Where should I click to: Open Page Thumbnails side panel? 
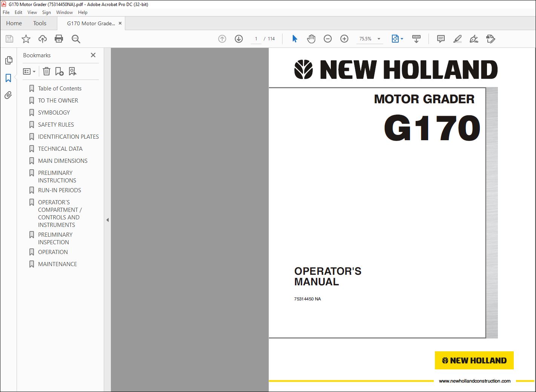(8, 60)
